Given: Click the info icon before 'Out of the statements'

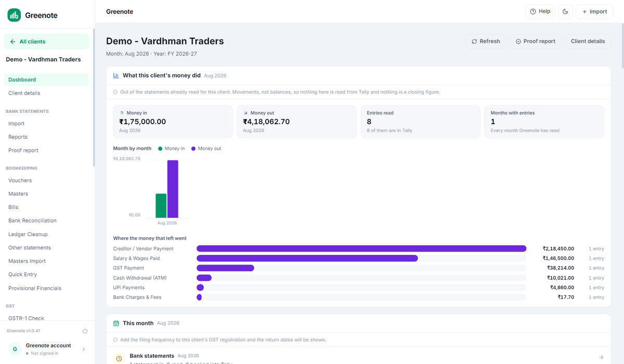Looking at the screenshot, I should pos(115,92).
